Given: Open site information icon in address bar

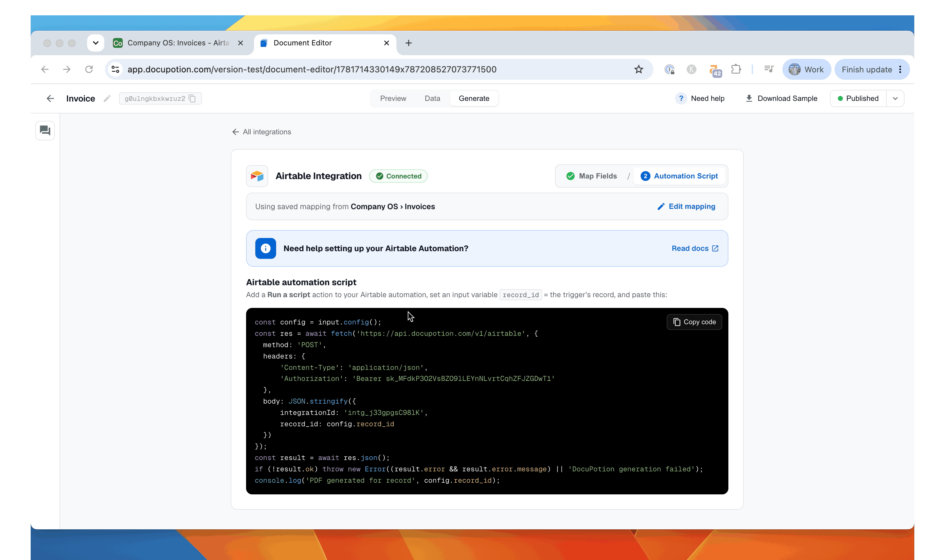Looking at the screenshot, I should pyautogui.click(x=116, y=69).
